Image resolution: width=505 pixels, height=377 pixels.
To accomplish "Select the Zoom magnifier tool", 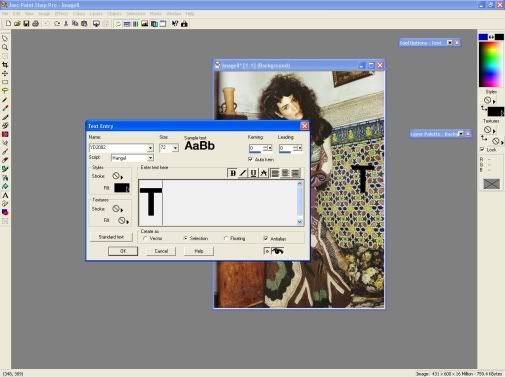I will 5,47.
